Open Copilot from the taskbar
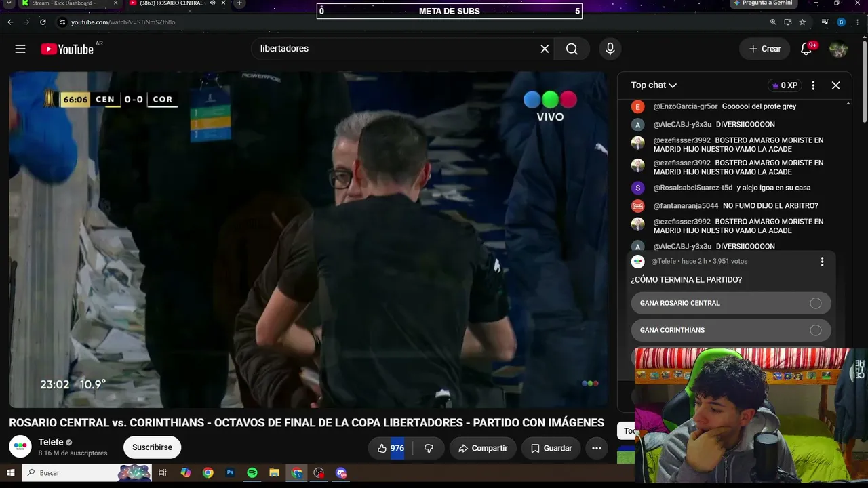The width and height of the screenshot is (868, 488). (185, 473)
